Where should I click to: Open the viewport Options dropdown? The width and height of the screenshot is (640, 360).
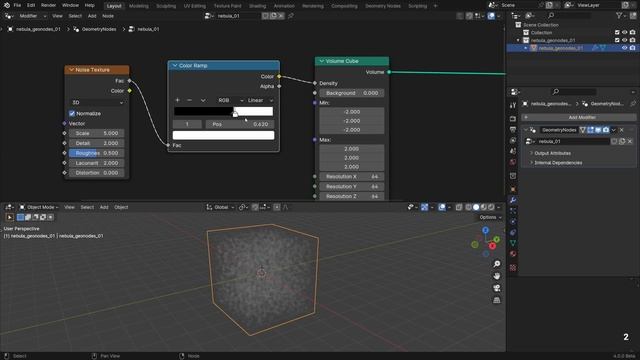point(490,217)
